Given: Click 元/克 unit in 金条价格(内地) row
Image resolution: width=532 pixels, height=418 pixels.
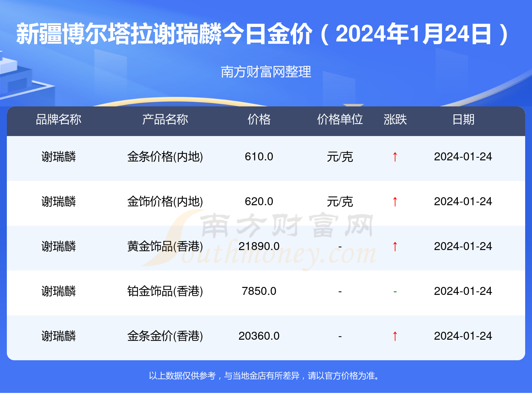Looking at the screenshot, I should click(340, 157).
